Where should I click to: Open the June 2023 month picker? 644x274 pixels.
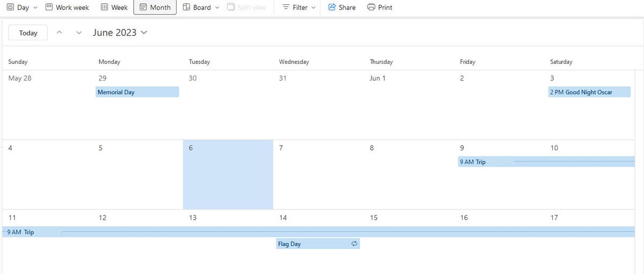(120, 32)
